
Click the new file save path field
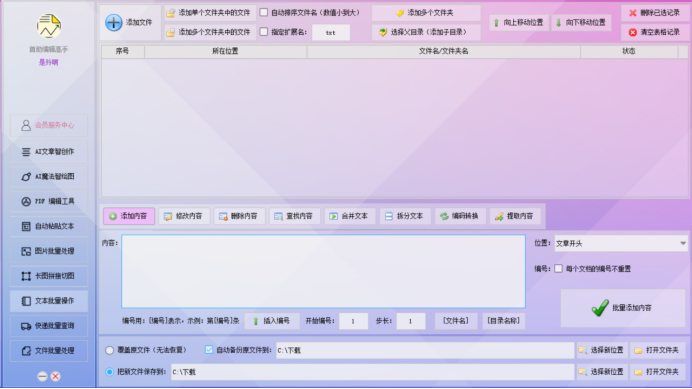[372, 372]
